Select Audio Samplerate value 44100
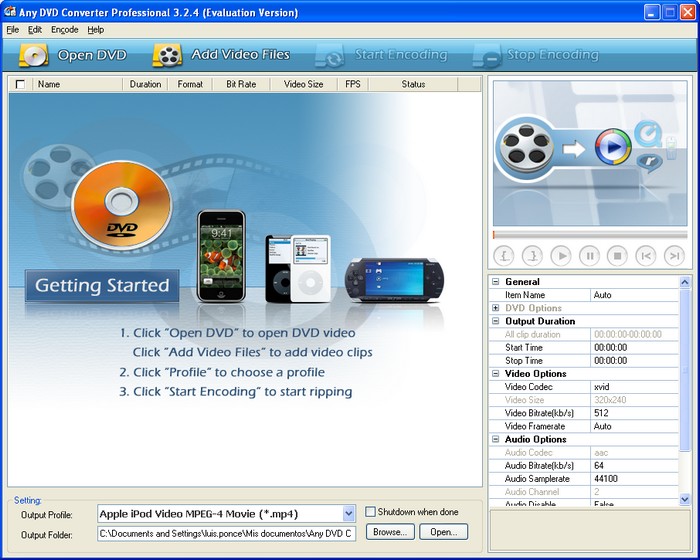700x560 pixels. [634, 479]
